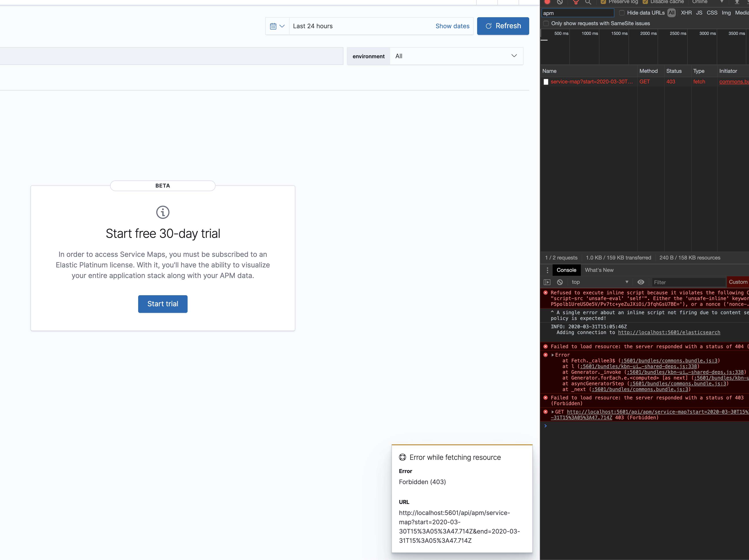Enable SameSite issues only checkbox

pyautogui.click(x=546, y=23)
